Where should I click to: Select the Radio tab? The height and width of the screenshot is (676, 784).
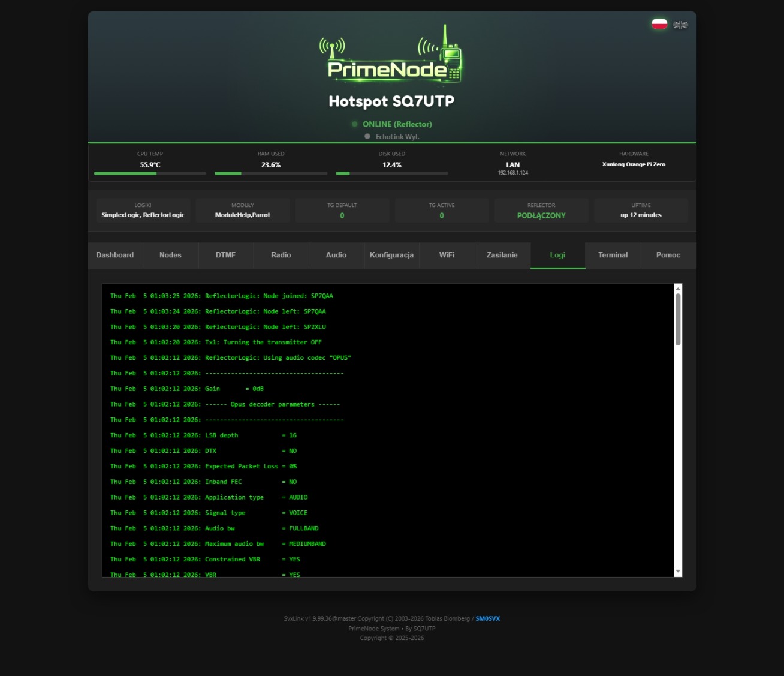[x=281, y=256]
